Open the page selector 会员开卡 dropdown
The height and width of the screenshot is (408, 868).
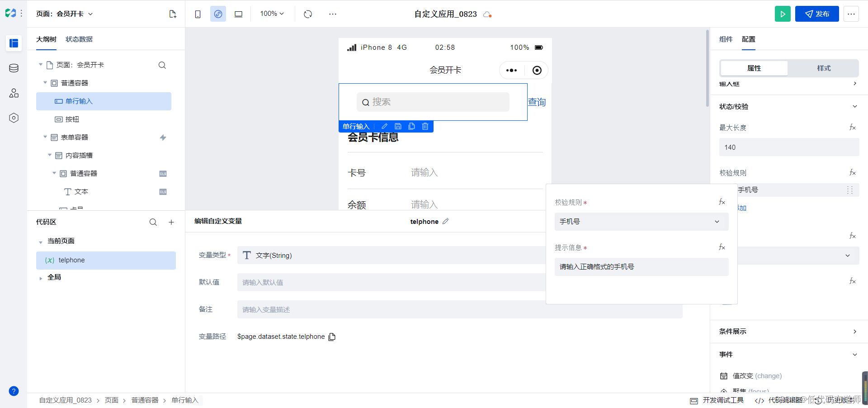pos(65,14)
